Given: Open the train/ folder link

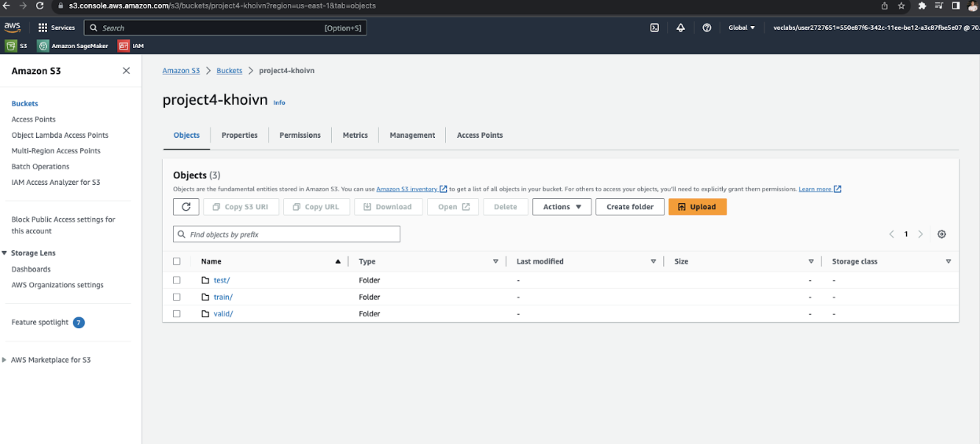Looking at the screenshot, I should point(223,297).
